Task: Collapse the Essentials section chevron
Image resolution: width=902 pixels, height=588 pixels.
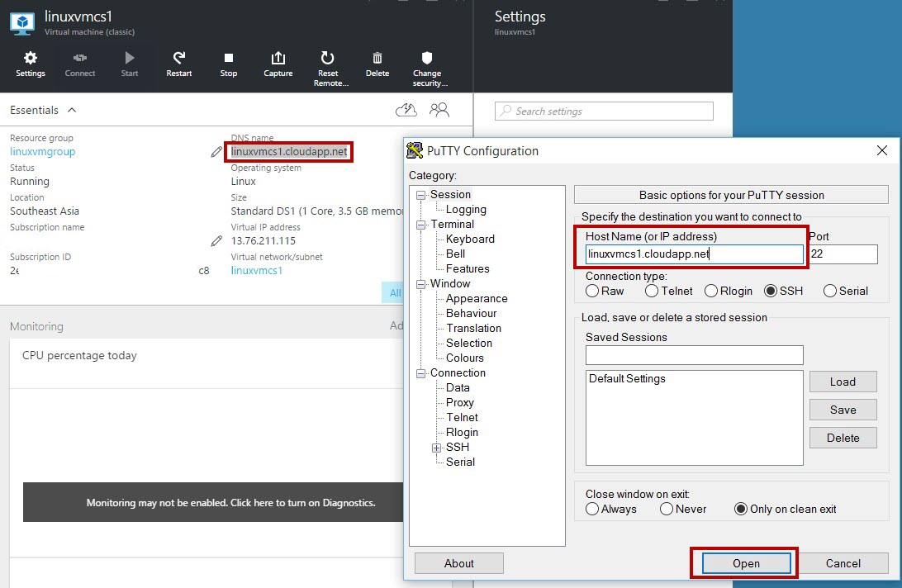Action: tap(72, 110)
